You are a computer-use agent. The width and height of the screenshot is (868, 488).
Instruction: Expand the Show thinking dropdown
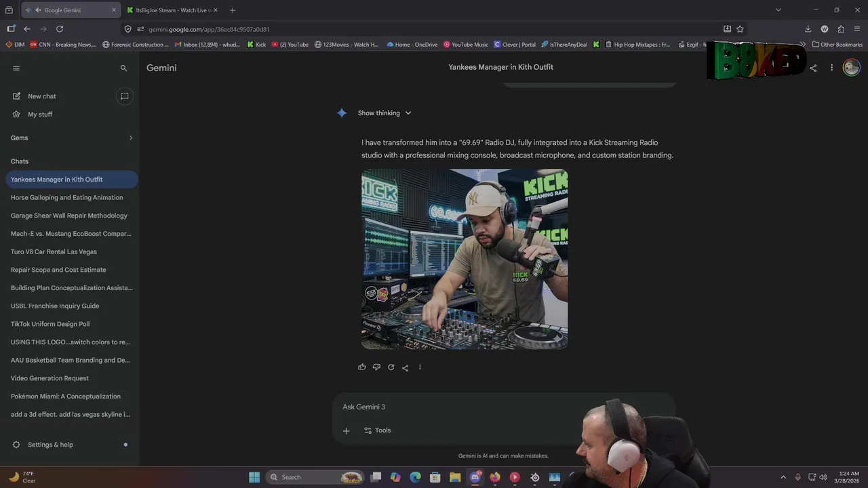[x=384, y=113]
